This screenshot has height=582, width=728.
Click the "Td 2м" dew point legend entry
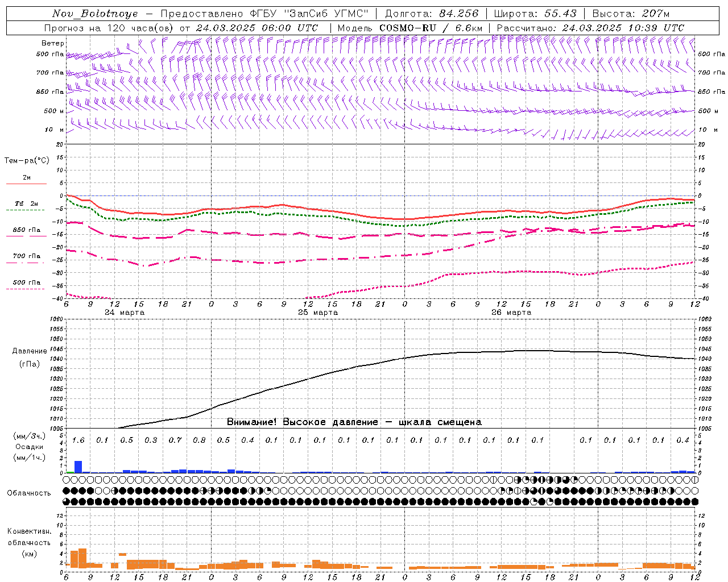pyautogui.click(x=26, y=203)
